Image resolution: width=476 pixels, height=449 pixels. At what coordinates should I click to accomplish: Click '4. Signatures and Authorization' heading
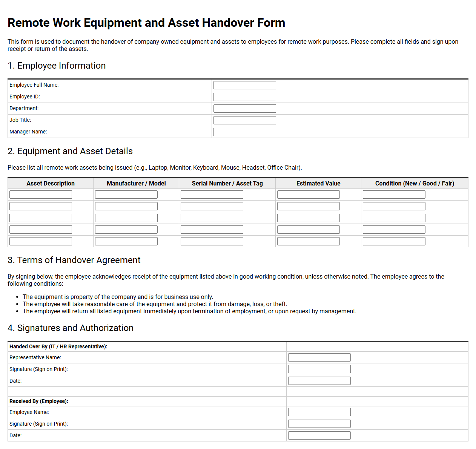click(71, 328)
